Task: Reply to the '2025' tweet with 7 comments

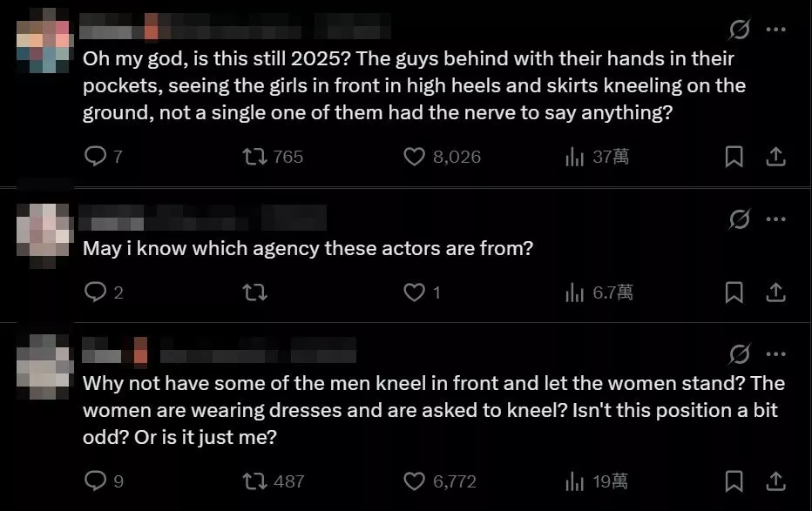Action: (103, 156)
